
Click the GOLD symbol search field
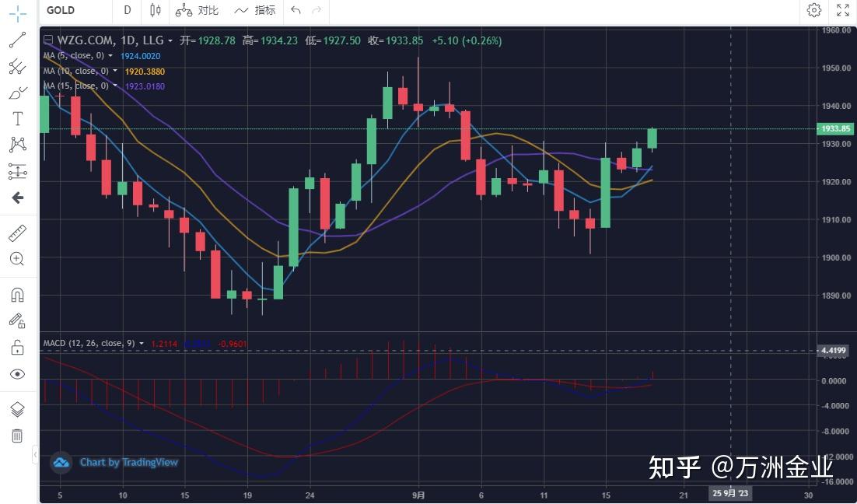(76, 10)
